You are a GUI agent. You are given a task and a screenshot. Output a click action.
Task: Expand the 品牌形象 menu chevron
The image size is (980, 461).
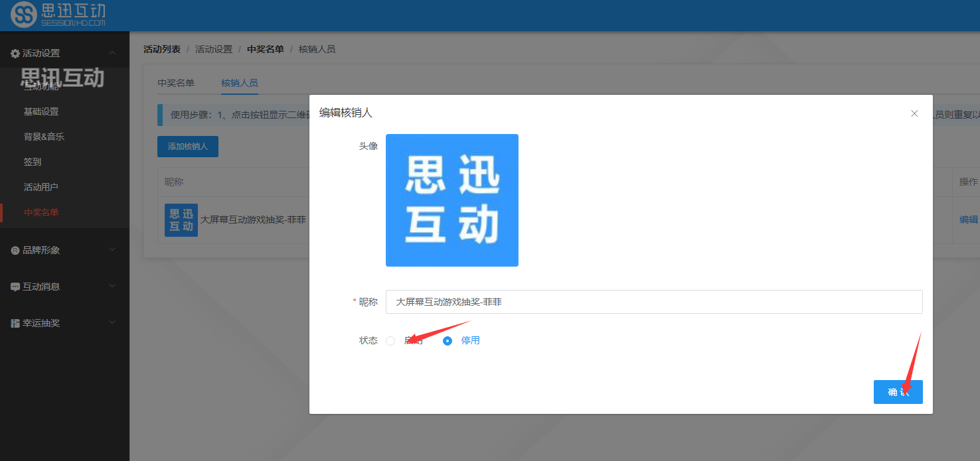[x=112, y=250]
